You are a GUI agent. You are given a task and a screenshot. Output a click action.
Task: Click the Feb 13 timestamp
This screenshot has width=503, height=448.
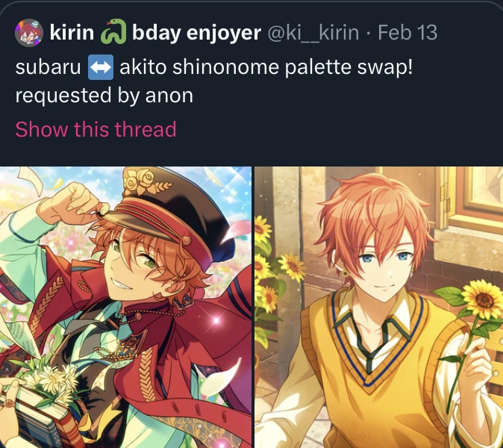407,32
